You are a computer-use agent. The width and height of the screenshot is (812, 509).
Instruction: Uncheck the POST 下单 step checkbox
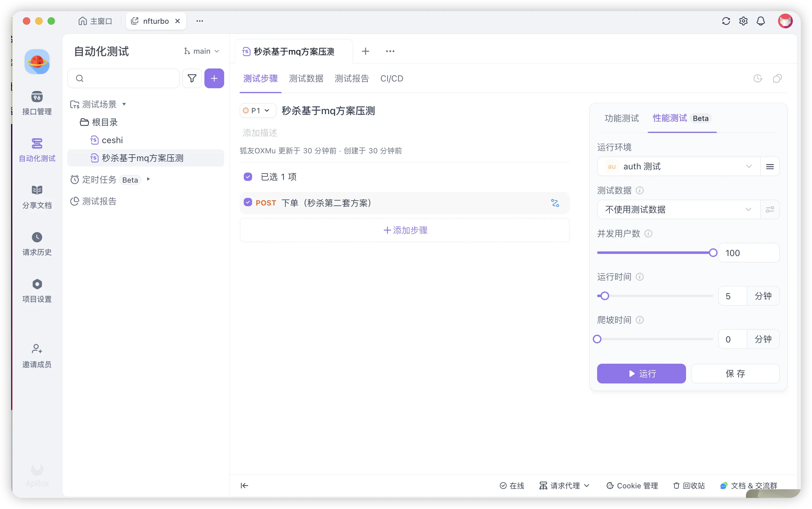pyautogui.click(x=248, y=203)
